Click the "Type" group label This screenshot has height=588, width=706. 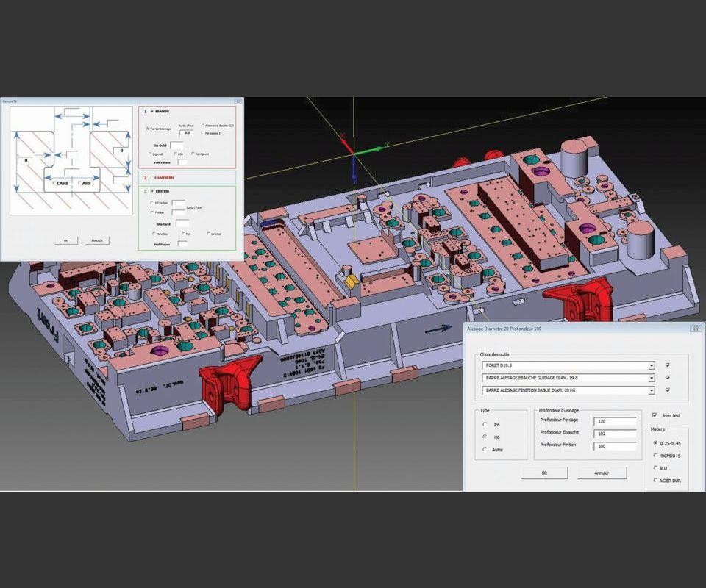(485, 410)
